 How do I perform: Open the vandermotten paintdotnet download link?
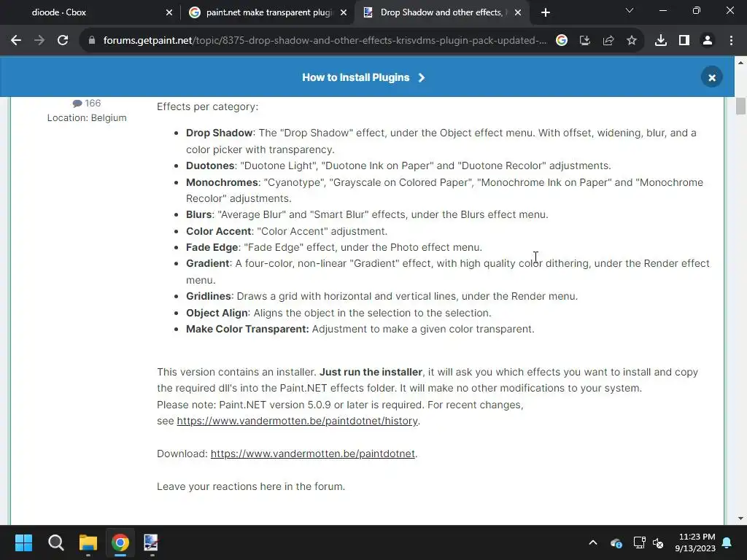[x=312, y=454]
